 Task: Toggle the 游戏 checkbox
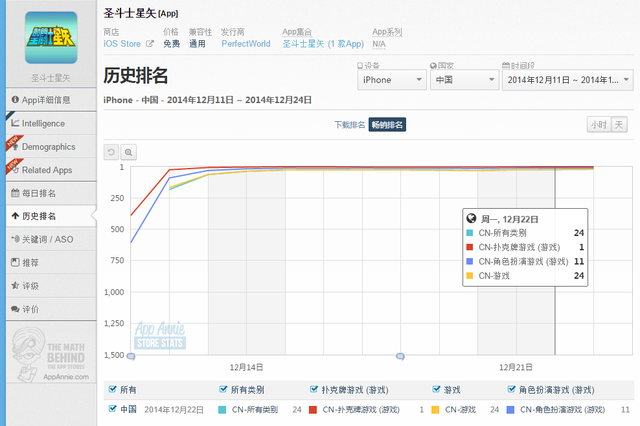click(x=436, y=389)
